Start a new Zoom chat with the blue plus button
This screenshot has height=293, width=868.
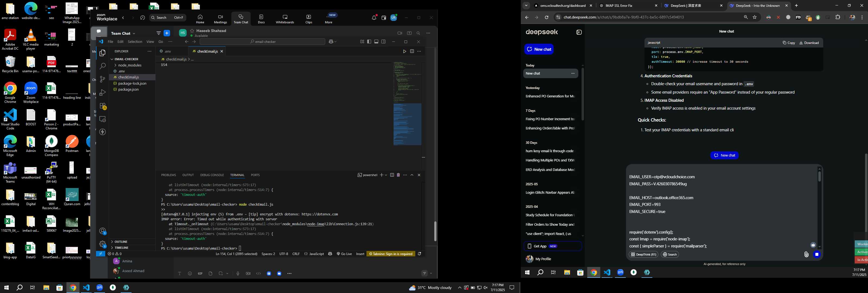tap(167, 33)
